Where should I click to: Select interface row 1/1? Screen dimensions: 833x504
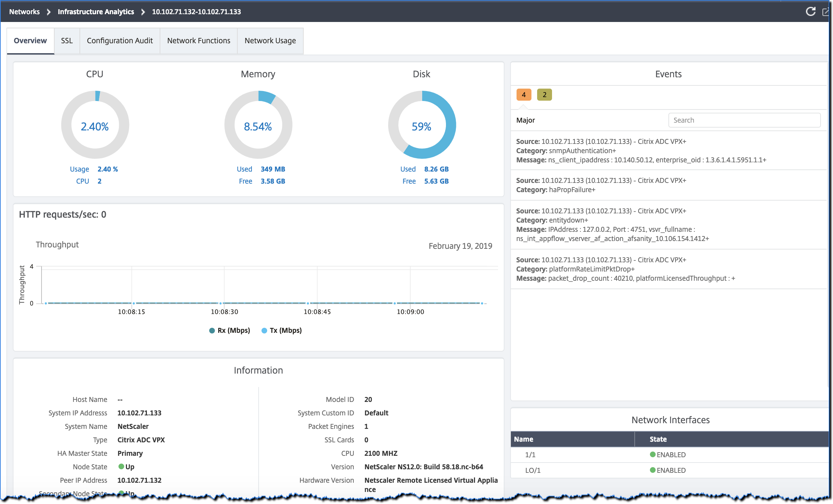[670, 455]
